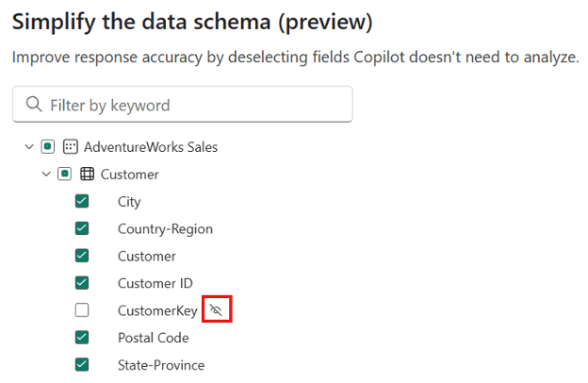This screenshot has width=588, height=383.
Task: Select the Customer table label
Action: (x=130, y=175)
